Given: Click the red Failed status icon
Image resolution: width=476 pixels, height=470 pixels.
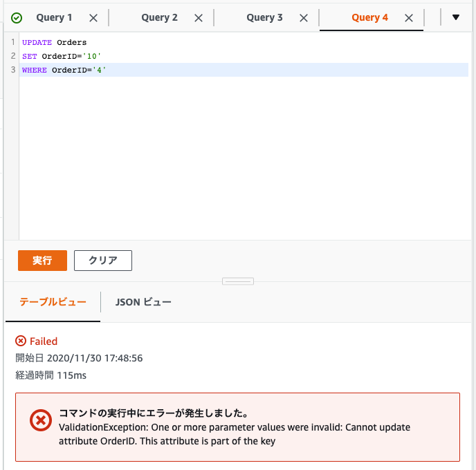Looking at the screenshot, I should [x=21, y=341].
